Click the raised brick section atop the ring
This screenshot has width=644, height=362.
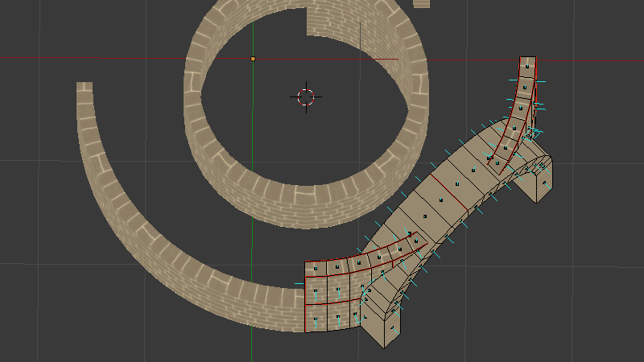point(334,20)
